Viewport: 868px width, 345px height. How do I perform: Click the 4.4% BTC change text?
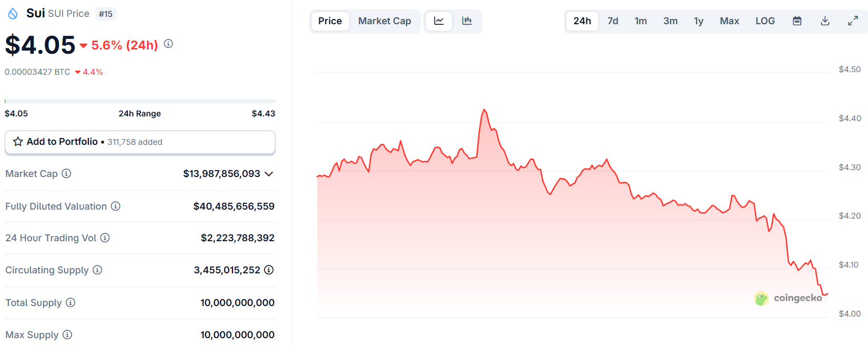pos(93,72)
